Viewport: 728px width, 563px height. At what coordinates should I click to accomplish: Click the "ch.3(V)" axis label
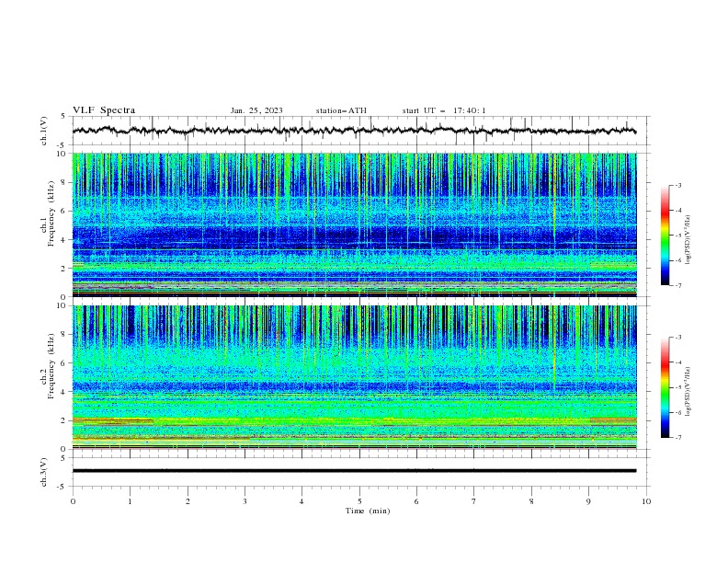44,472
